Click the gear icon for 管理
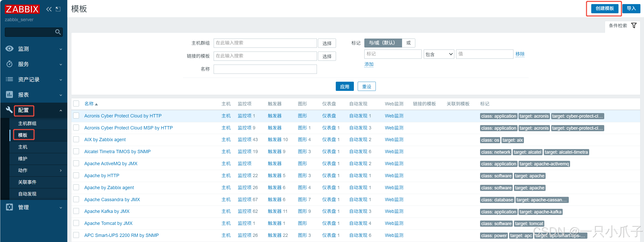The width and height of the screenshot is (644, 242). pos(9,207)
